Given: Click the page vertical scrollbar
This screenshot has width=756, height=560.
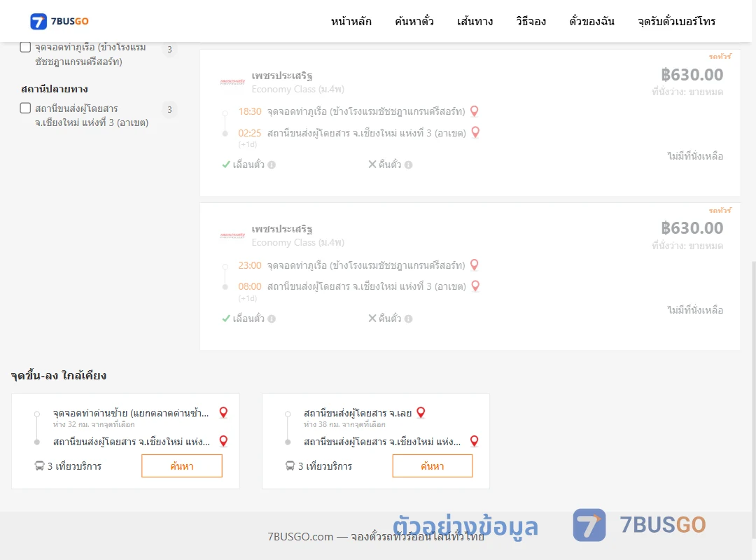Looking at the screenshot, I should [x=753, y=400].
